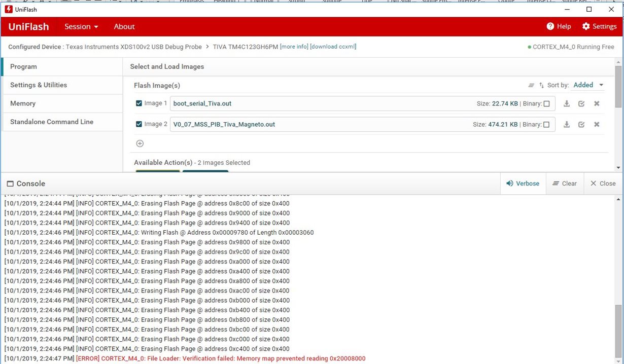This screenshot has height=364, width=624.
Task: Click the Writing Flash @ Address 0x00009780 line
Action: click(x=159, y=232)
